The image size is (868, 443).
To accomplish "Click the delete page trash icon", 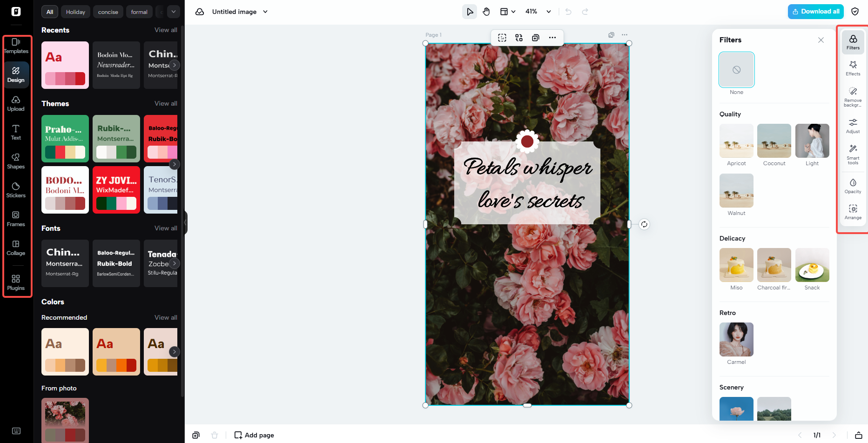I will [215, 435].
